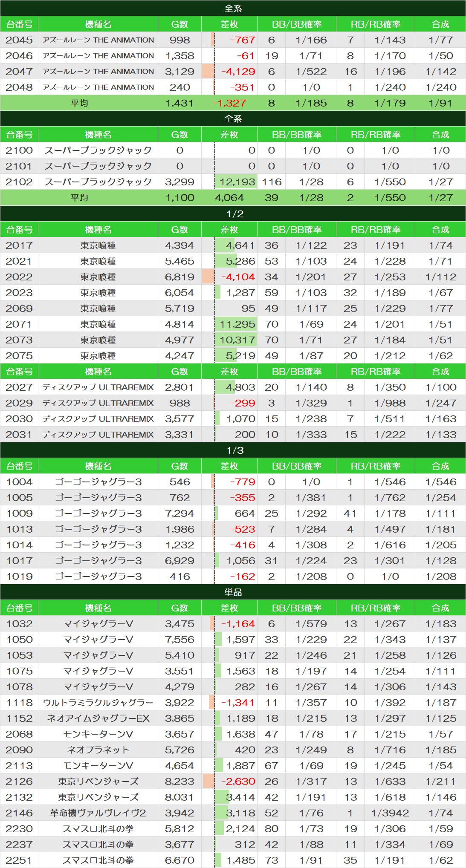Click machine number 1032
The image size is (466, 868).
pyautogui.click(x=19, y=624)
